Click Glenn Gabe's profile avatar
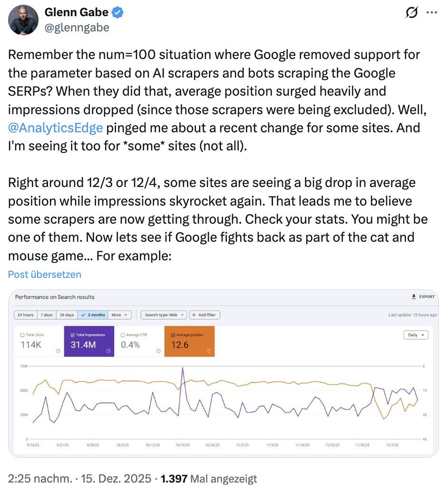Image resolution: width=448 pixels, height=493 pixels. 23,20
